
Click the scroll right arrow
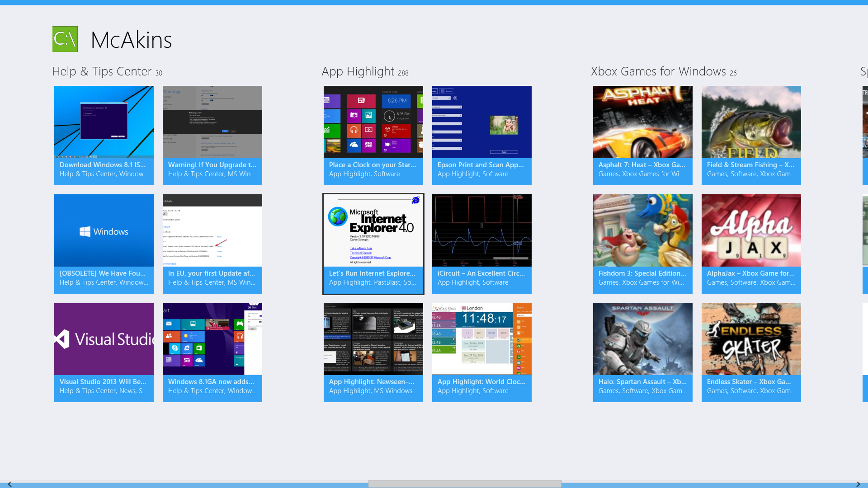point(858,484)
